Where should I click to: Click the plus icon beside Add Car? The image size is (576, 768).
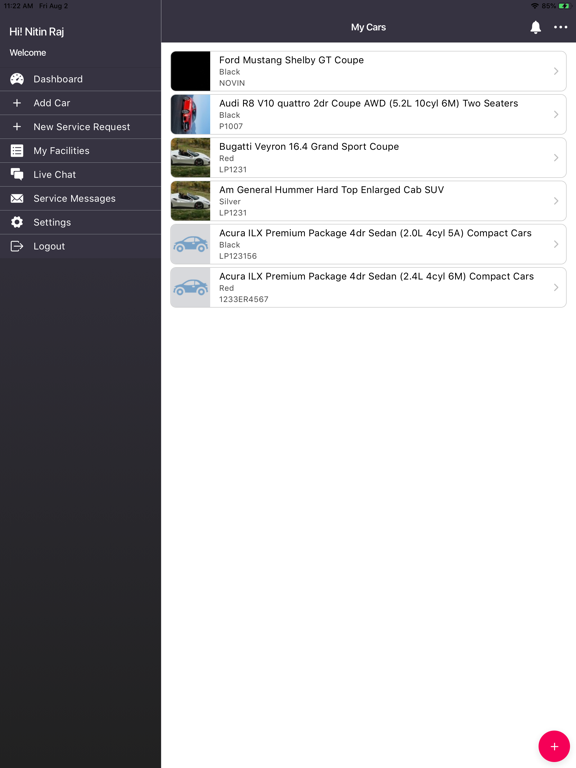(17, 103)
